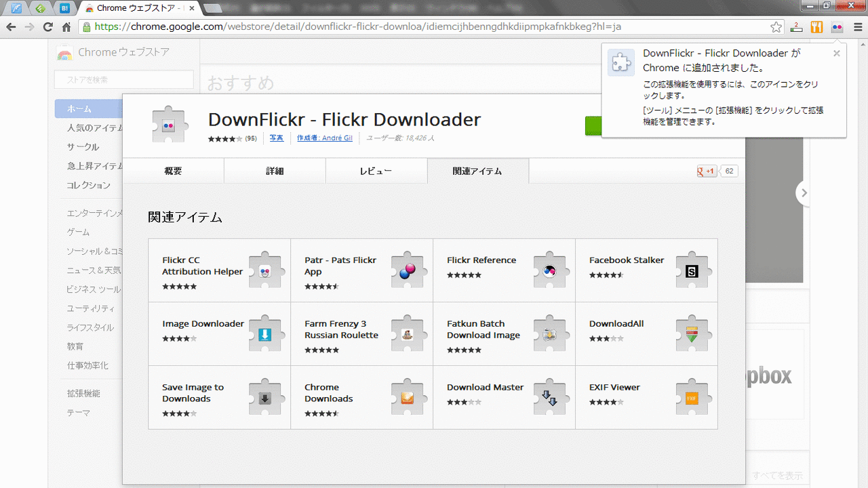Click the browser forward arrow
Image resolution: width=868 pixels, height=488 pixels.
tap(29, 27)
